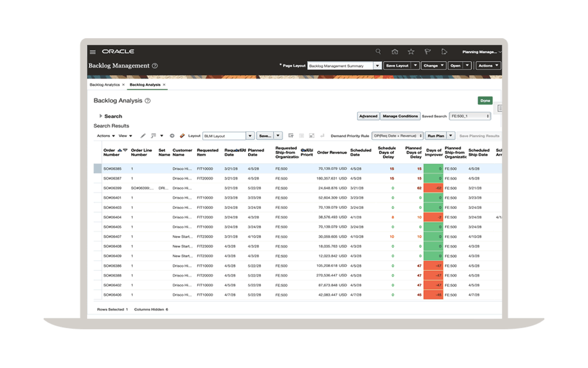Open Favorites star icon
The width and height of the screenshot is (588, 368).
411,52
